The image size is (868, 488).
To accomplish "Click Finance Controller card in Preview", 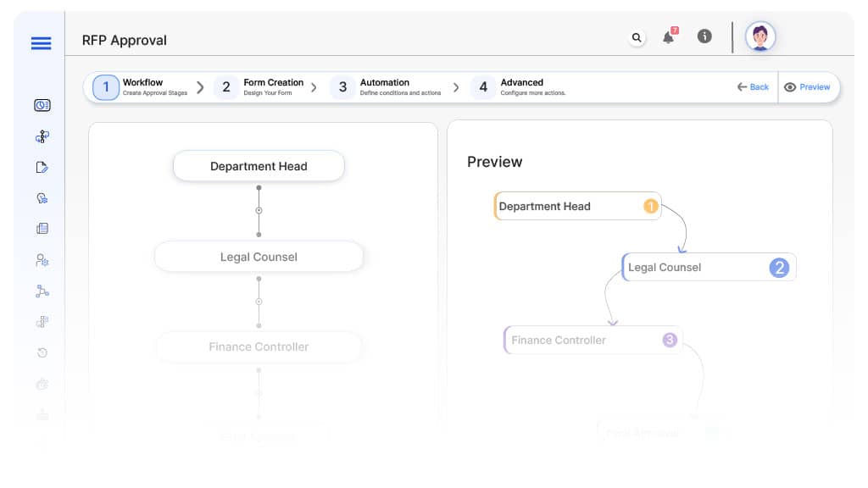I will [593, 340].
